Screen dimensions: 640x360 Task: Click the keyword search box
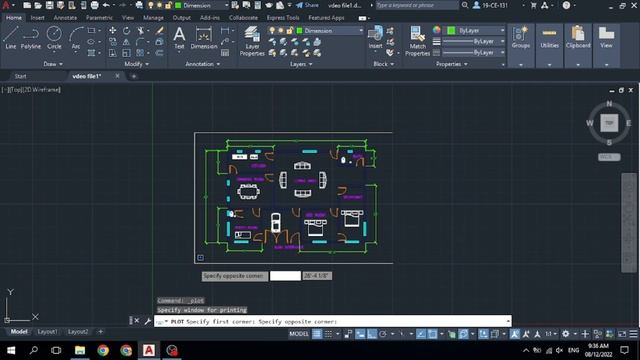coord(417,5)
